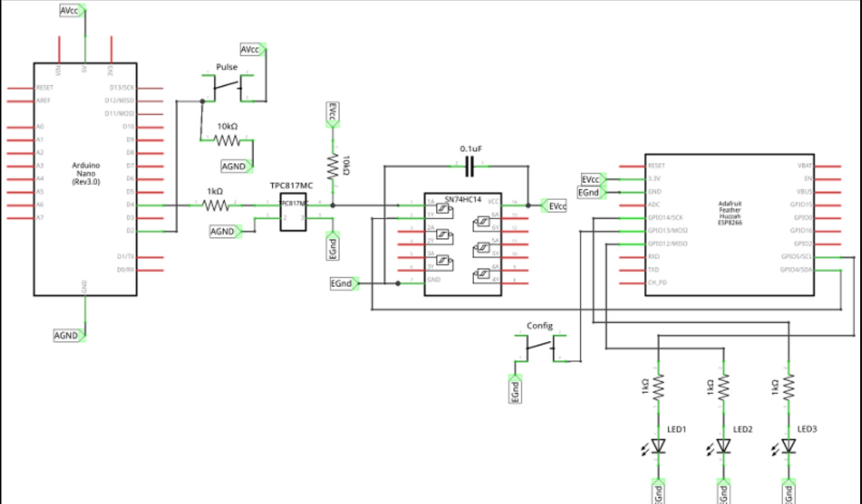Click the Arduino D12/MISO pin label
862x504 pixels.
[120, 100]
